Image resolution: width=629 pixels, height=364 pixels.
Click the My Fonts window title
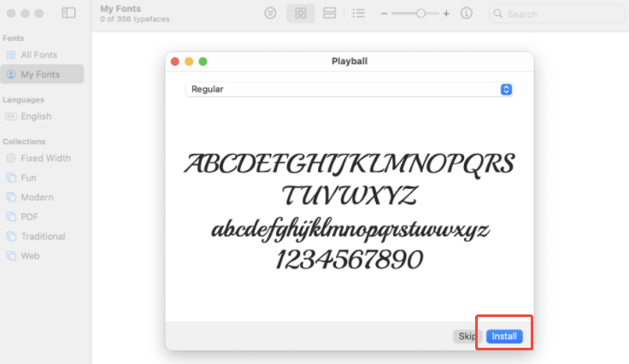coord(121,9)
